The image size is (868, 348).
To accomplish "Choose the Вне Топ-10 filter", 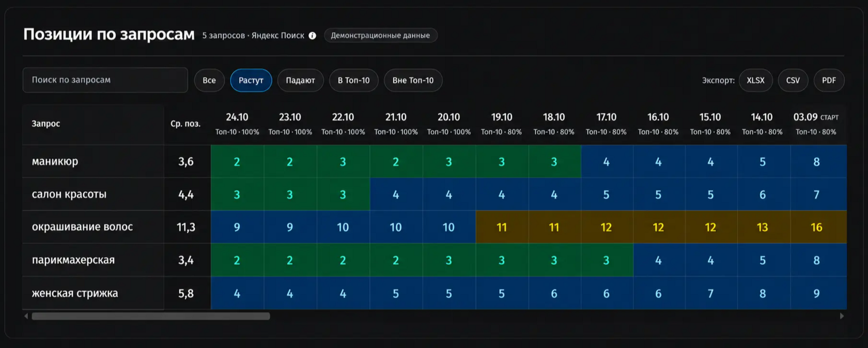I will click(x=413, y=80).
